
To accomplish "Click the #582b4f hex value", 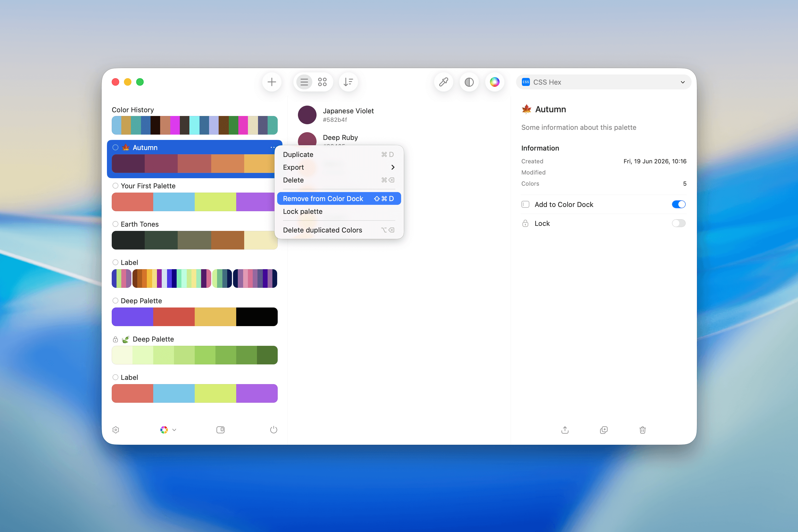I will 335,120.
